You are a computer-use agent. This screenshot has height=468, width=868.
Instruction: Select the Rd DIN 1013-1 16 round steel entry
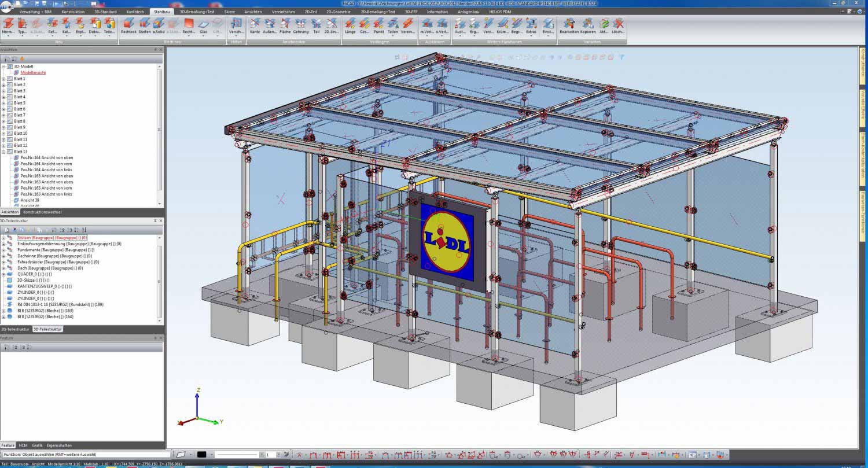click(x=61, y=304)
